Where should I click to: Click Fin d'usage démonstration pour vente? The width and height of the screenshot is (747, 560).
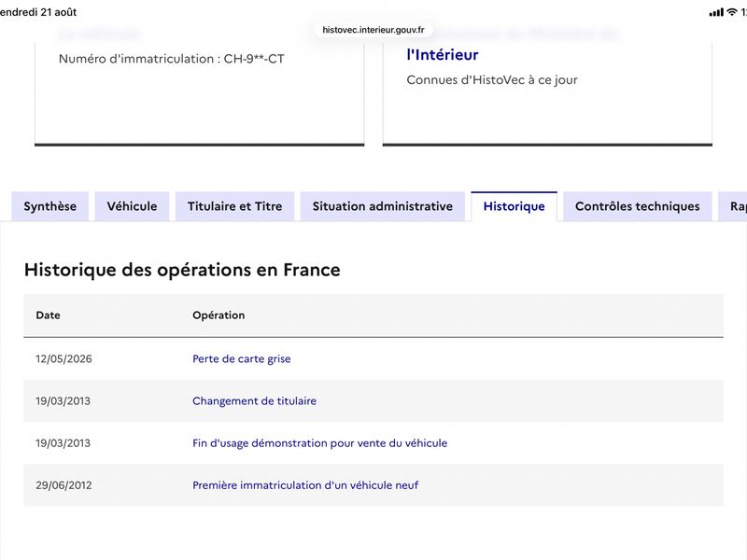(319, 443)
